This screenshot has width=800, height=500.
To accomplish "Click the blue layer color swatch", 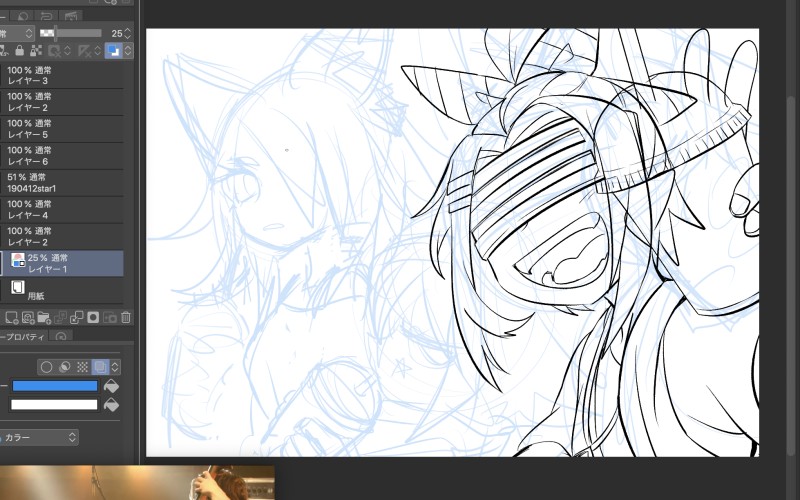I will pos(55,386).
